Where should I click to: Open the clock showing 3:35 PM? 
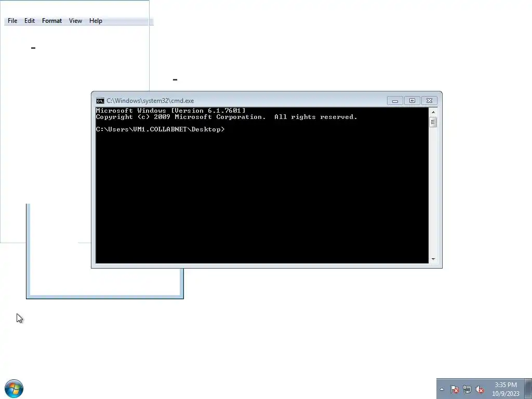coord(506,389)
